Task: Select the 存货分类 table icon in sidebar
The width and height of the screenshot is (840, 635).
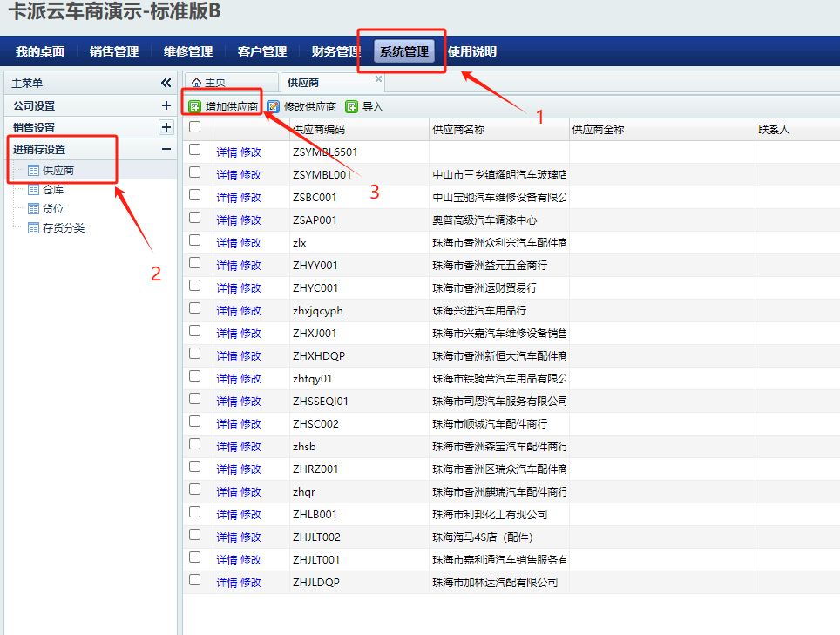Action: coord(33,228)
